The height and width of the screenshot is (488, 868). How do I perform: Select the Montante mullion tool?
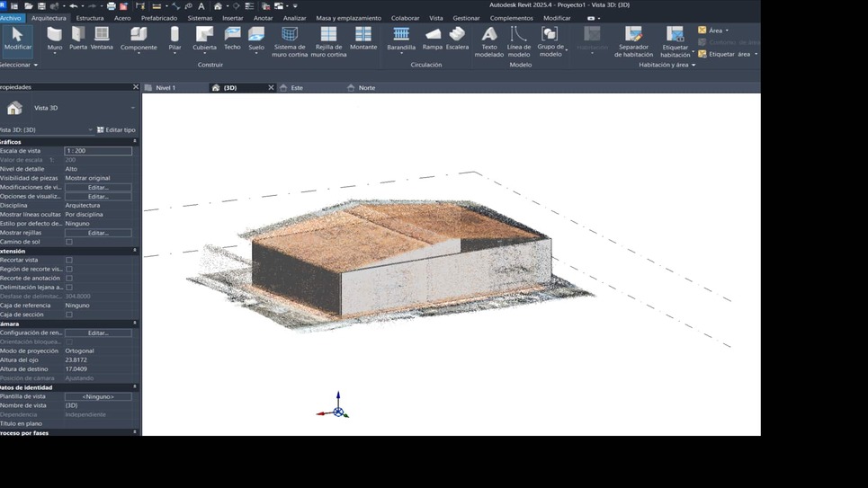pyautogui.click(x=363, y=39)
